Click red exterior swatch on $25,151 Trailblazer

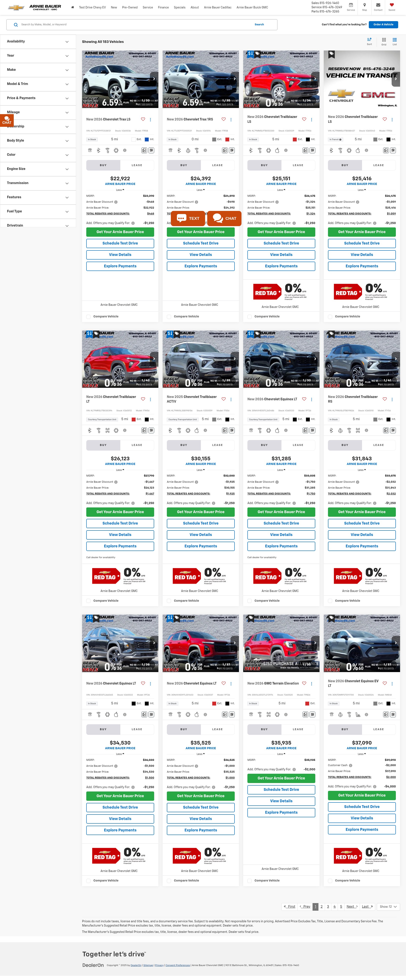[295, 139]
